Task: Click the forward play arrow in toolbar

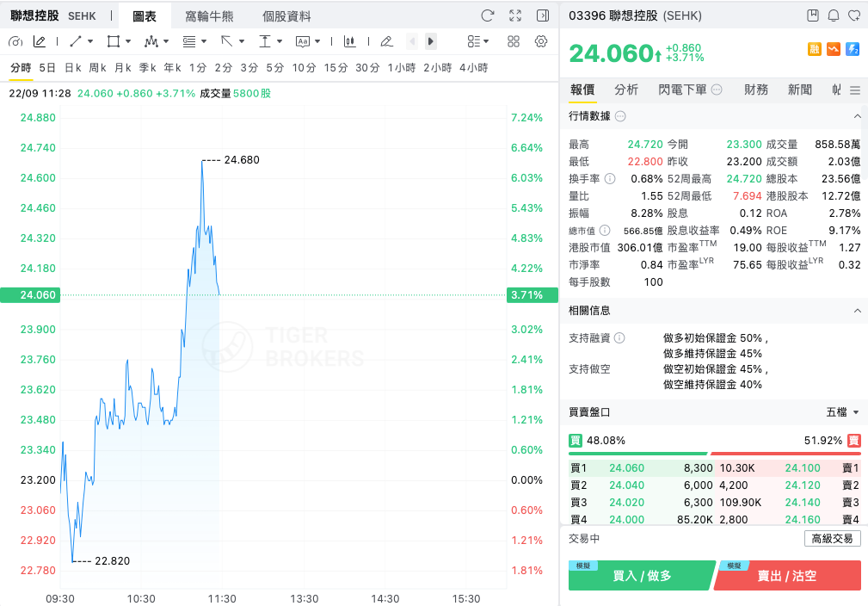Action: [431, 41]
